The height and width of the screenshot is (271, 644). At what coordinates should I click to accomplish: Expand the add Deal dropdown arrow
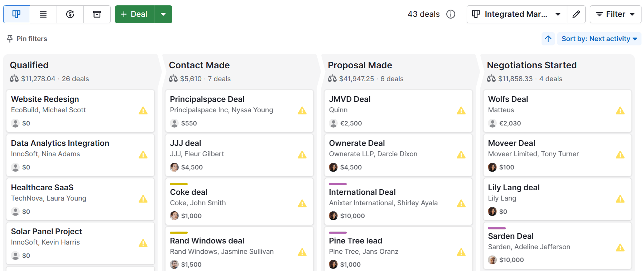pyautogui.click(x=163, y=14)
